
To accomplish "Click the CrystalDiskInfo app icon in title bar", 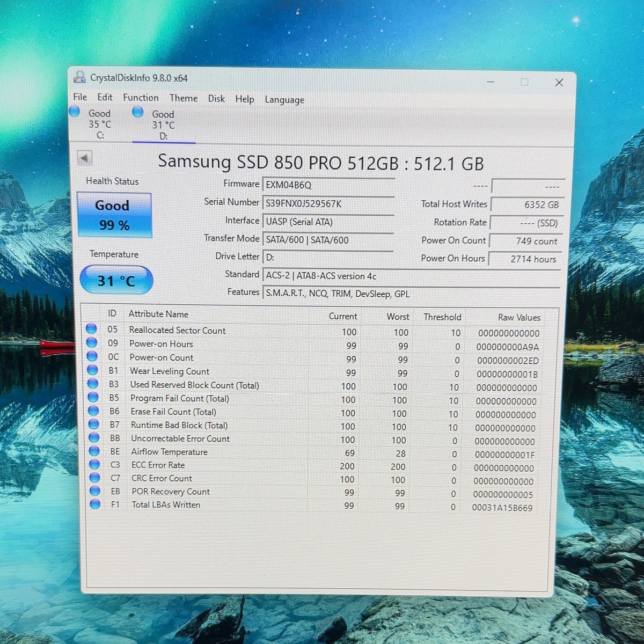I will point(79,77).
